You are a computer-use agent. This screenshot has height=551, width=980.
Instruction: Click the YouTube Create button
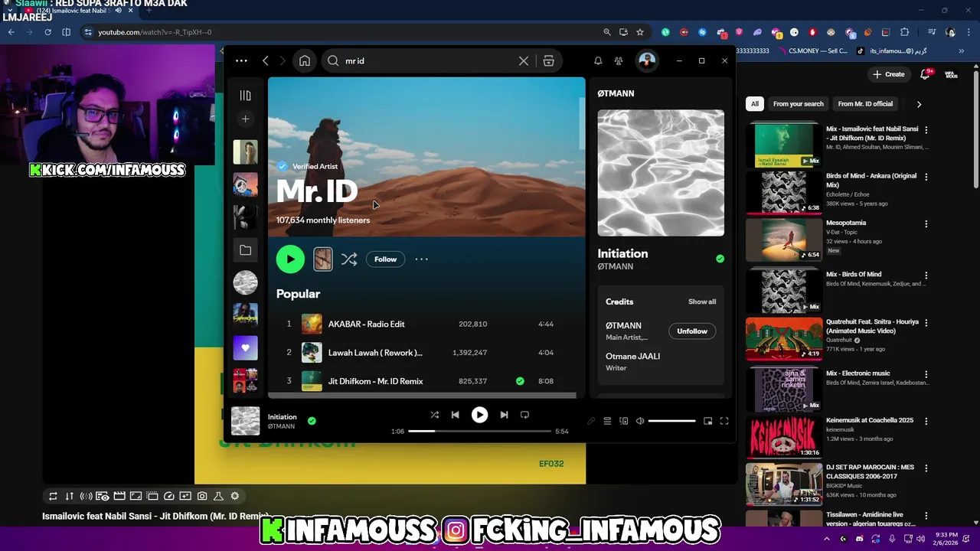tap(888, 74)
